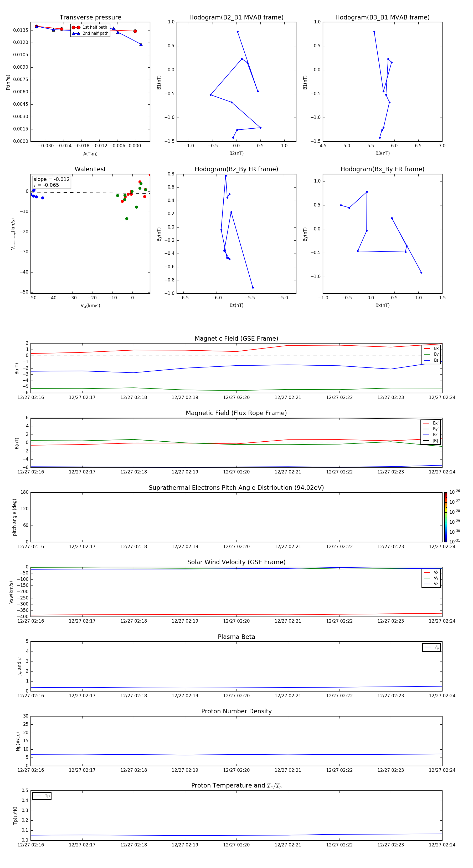The width and height of the screenshot is (473, 868).
Task: Click the "Bx(nT)" x-axis label
Action: coord(382,305)
